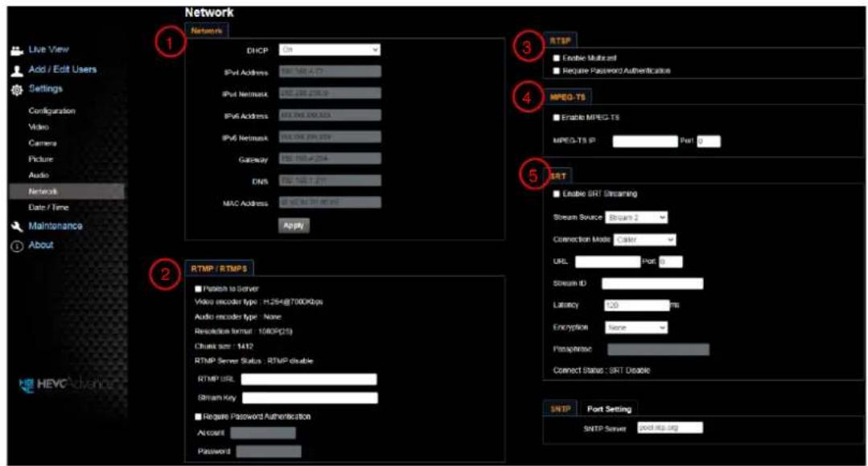Select the Network tab header

coord(207,31)
